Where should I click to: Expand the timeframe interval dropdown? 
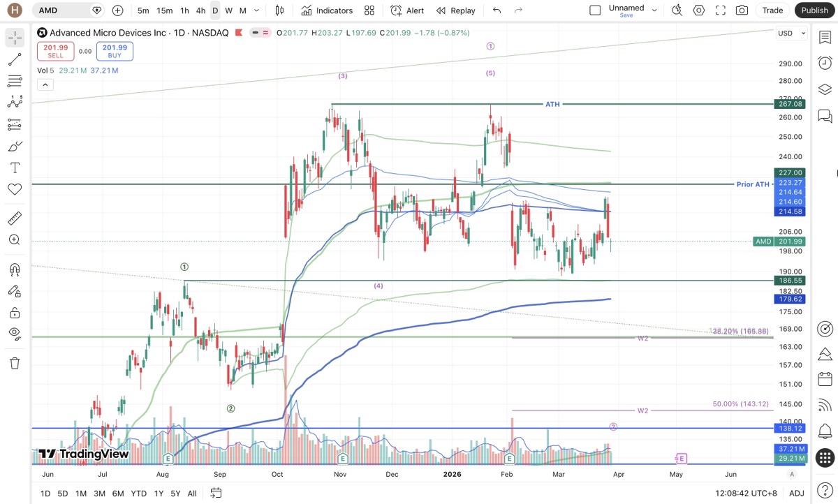point(257,10)
